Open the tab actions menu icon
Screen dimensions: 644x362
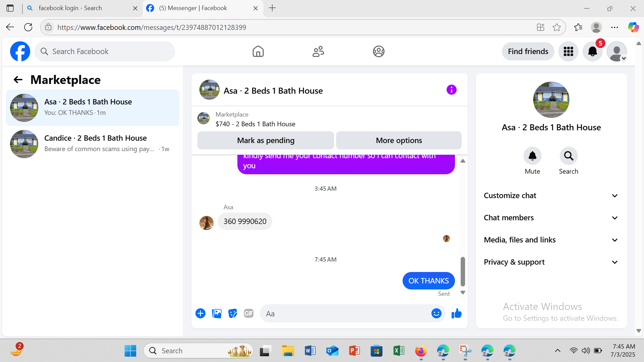pyautogui.click(x=10, y=8)
